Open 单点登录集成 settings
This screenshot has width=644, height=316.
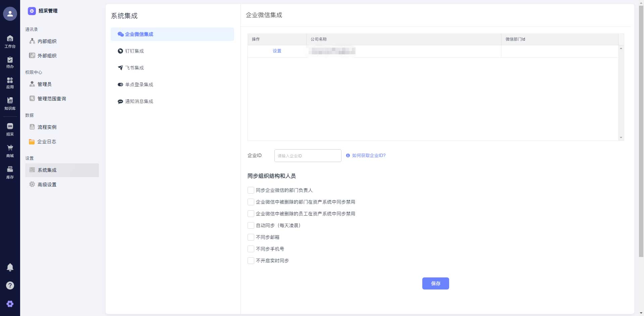pyautogui.click(x=139, y=85)
